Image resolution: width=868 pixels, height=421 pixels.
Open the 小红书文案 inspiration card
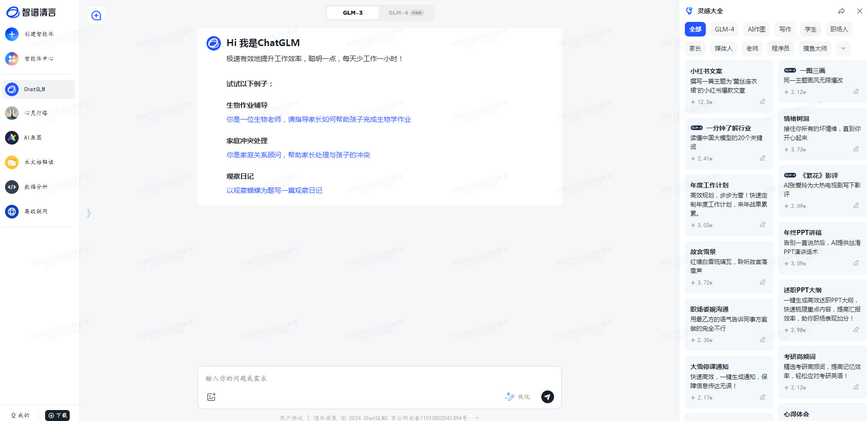pos(729,87)
